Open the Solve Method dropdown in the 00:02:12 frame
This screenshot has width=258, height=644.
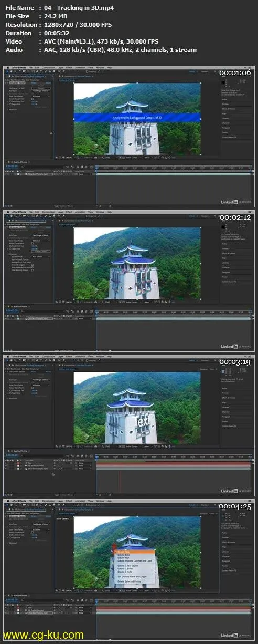[x=41, y=257]
